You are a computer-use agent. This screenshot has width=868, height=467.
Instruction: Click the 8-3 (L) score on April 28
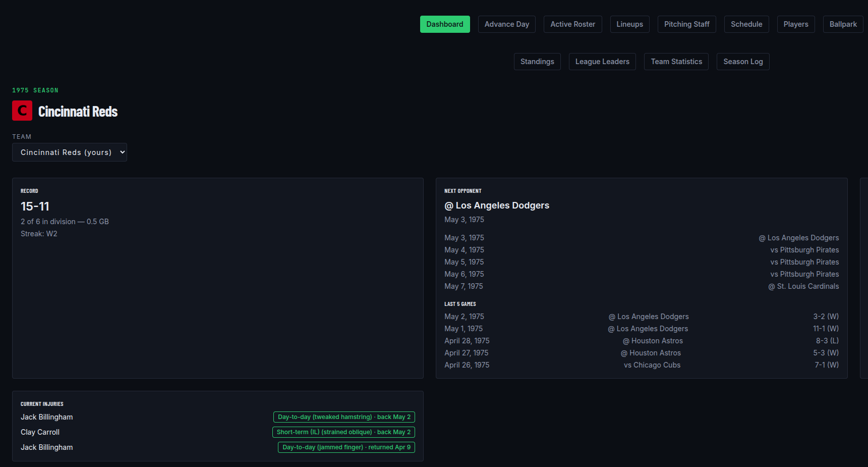pyautogui.click(x=827, y=341)
